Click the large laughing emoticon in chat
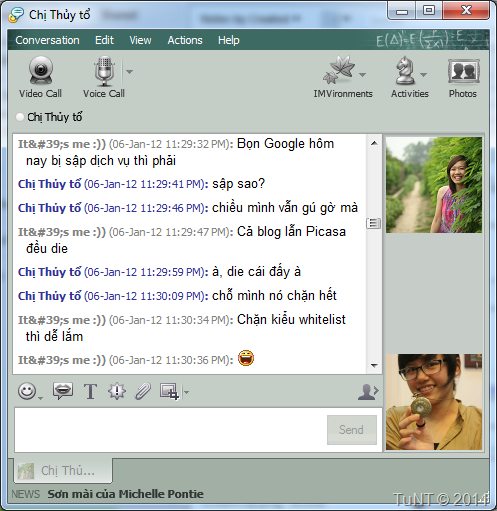 click(246, 359)
